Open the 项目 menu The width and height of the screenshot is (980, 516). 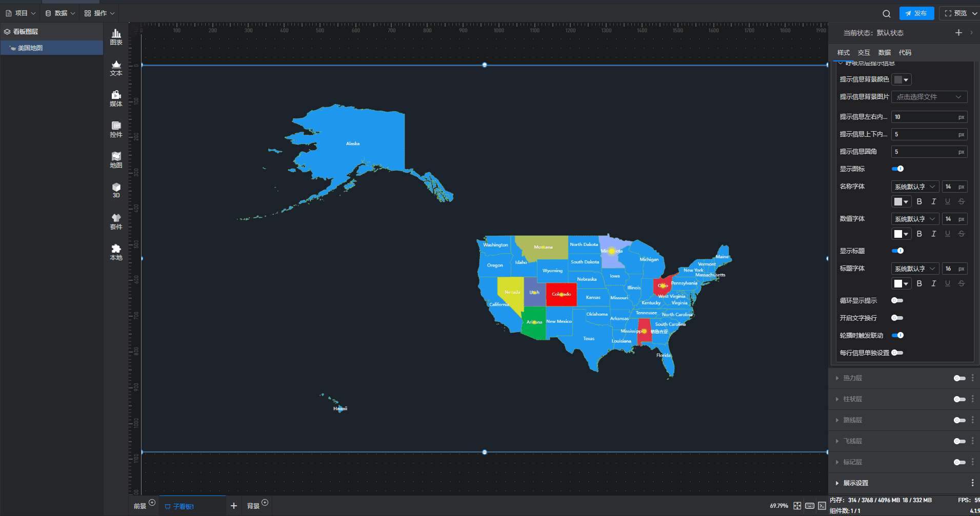(21, 13)
